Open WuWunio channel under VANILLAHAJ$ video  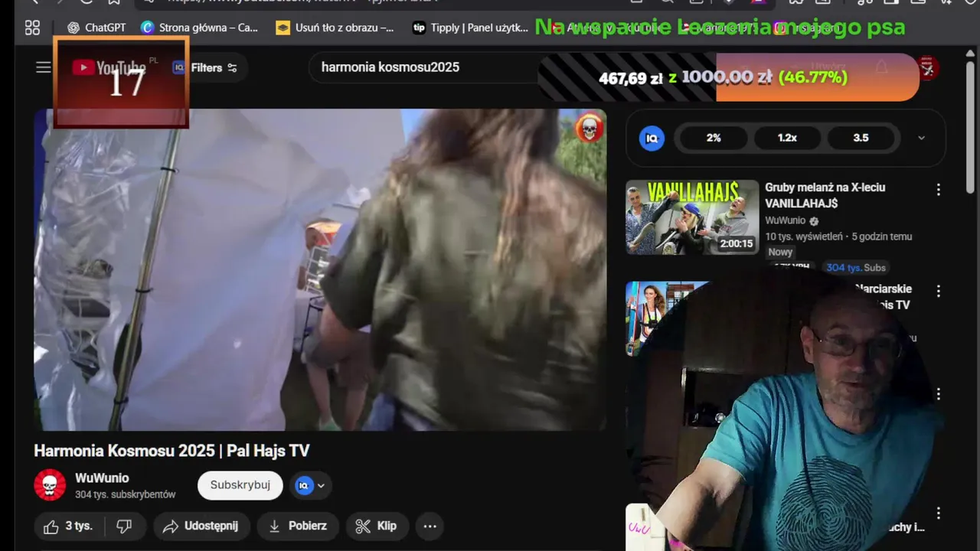tap(786, 220)
